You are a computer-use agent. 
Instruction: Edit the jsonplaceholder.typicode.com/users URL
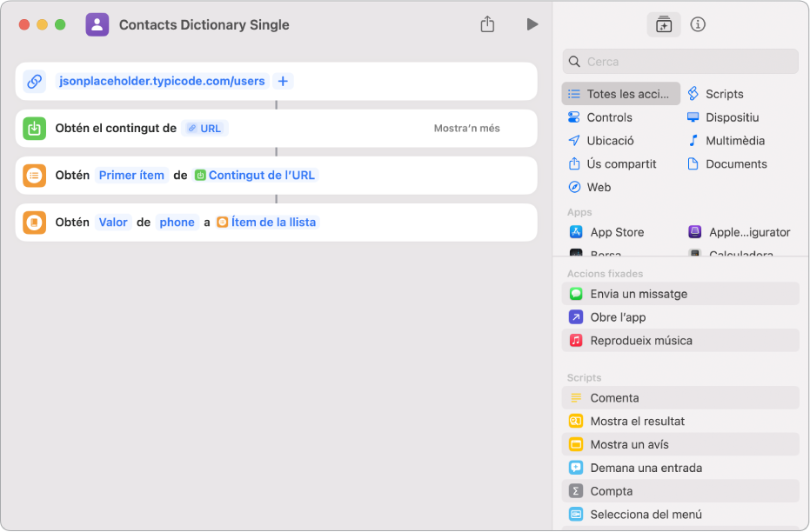pyautogui.click(x=162, y=81)
